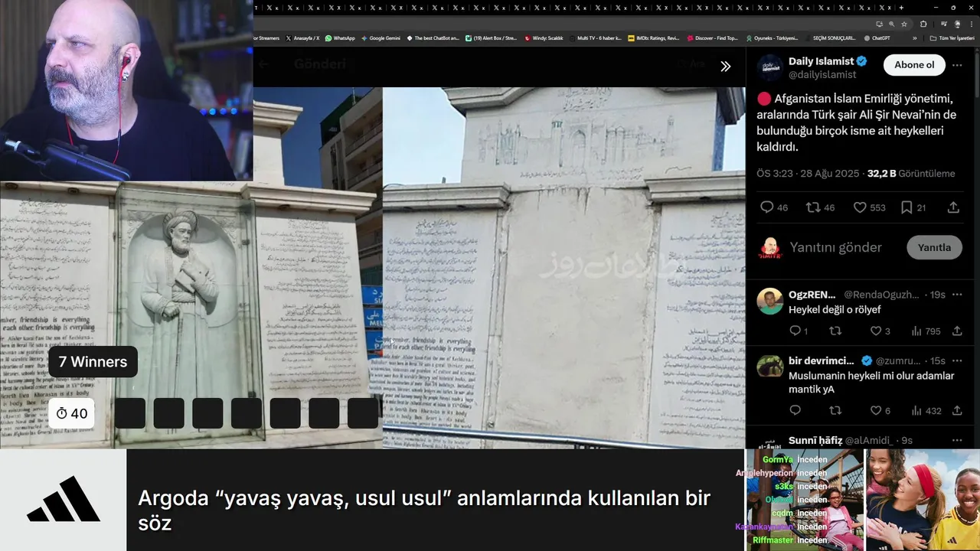Open OgzREN's profile avatar

[769, 302]
